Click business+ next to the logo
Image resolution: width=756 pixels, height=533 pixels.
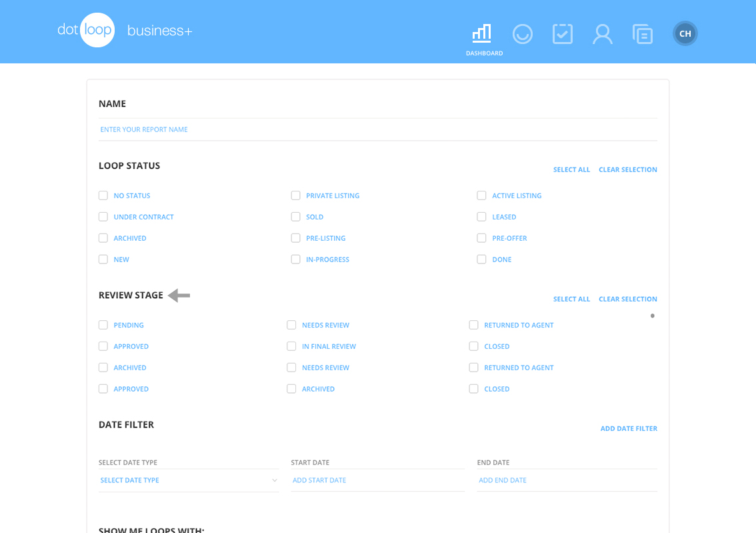click(x=159, y=30)
